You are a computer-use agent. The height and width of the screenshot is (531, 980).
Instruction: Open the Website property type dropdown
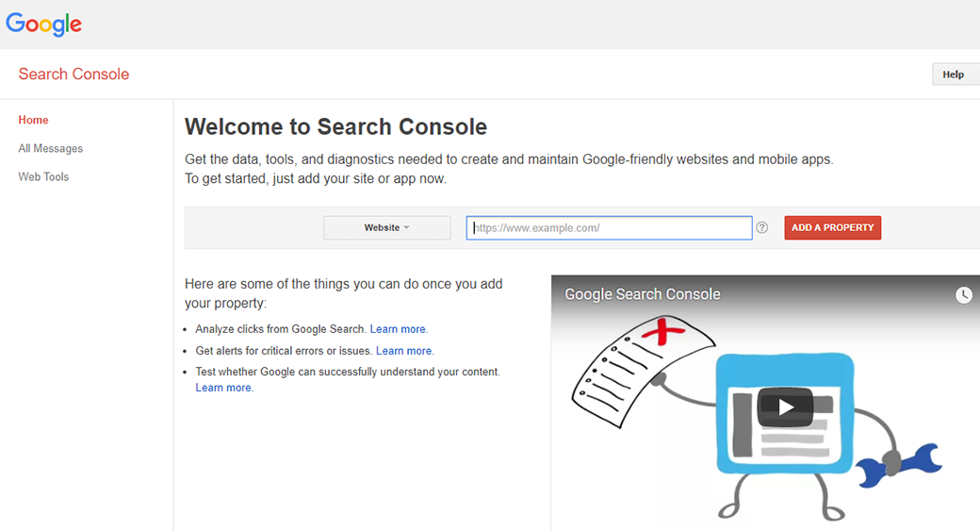pyautogui.click(x=386, y=227)
